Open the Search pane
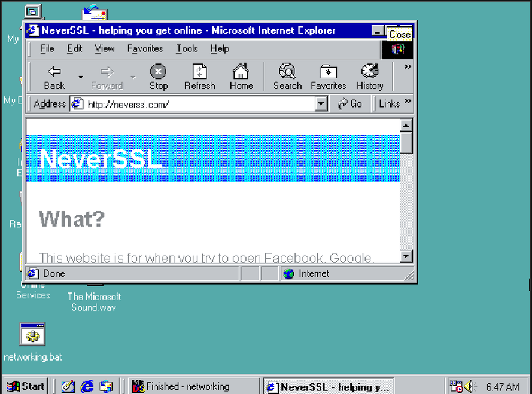This screenshot has width=532, height=394. click(287, 78)
